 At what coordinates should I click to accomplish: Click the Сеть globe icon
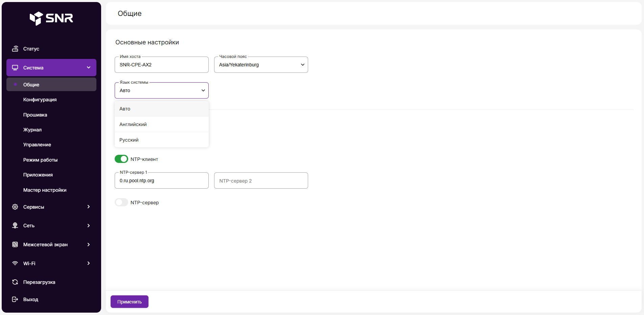click(x=15, y=226)
